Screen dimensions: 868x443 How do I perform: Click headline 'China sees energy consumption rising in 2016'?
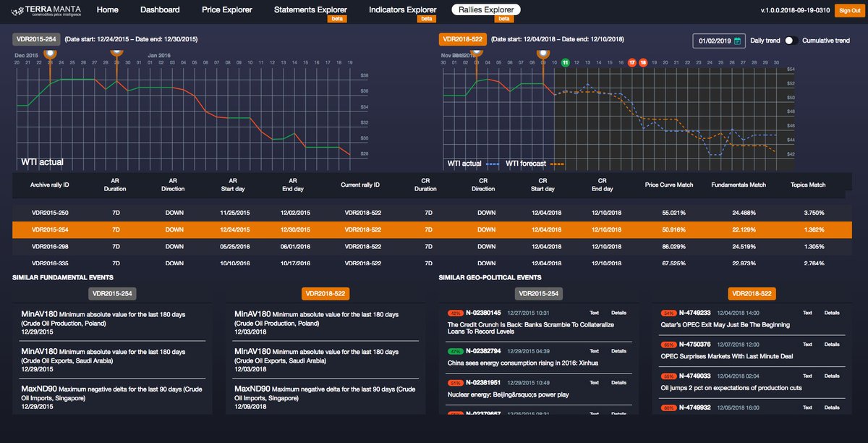[523, 363]
